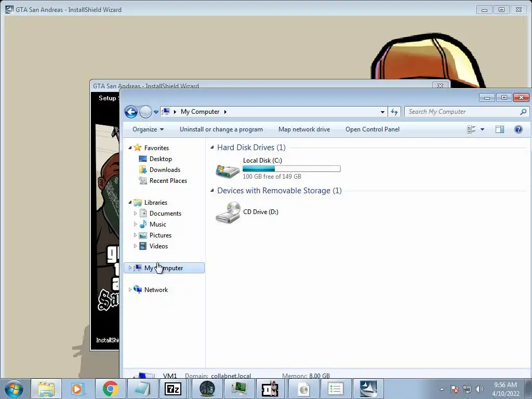The width and height of the screenshot is (532, 399).
Task: Select Desktop under Favorites
Action: 161,159
